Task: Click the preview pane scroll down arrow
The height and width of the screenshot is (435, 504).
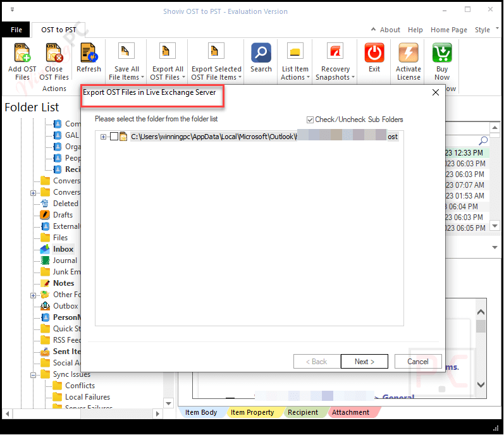Action: pos(481,384)
